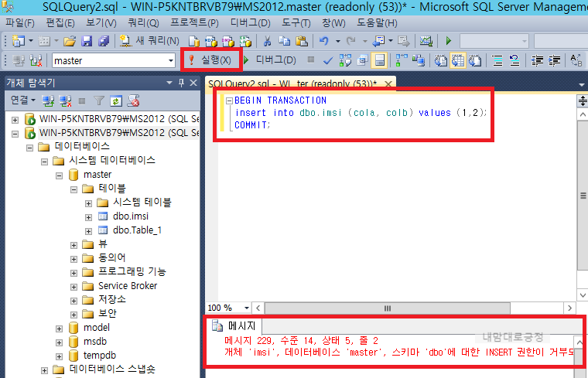This screenshot has height=378, width=588.
Task: Switch output to Results to Text
Action: pyautogui.click(x=441, y=60)
